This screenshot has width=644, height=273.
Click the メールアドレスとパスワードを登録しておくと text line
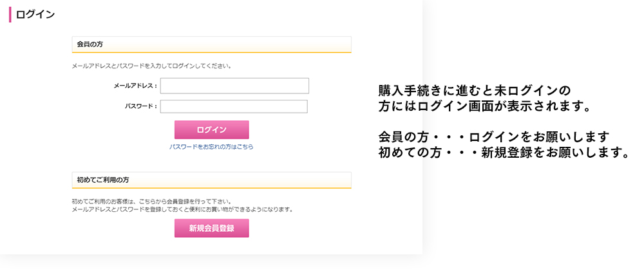tap(182, 209)
